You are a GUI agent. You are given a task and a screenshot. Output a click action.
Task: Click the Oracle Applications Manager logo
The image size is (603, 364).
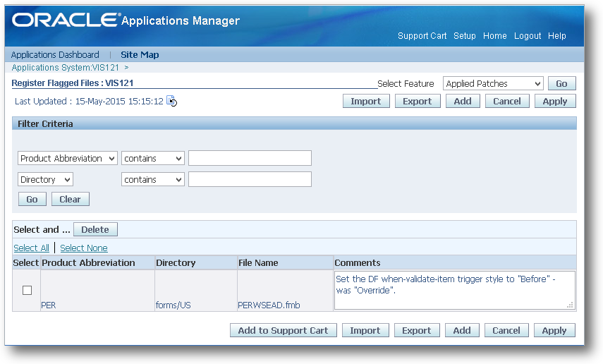click(126, 20)
